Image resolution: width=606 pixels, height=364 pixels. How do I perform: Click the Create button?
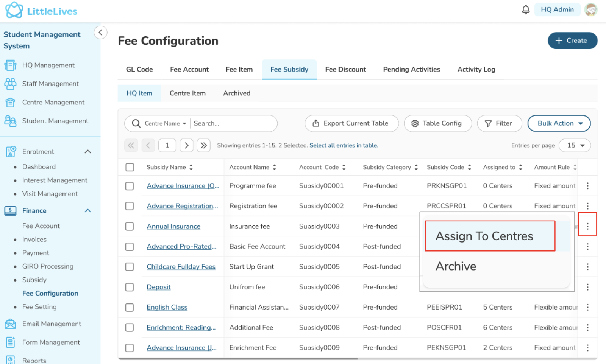[572, 41]
